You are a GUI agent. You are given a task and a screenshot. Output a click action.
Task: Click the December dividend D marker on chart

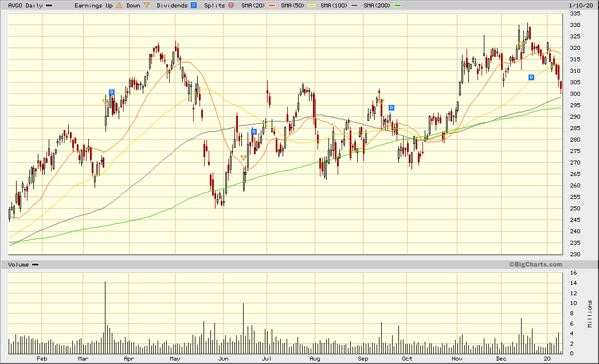[531, 77]
